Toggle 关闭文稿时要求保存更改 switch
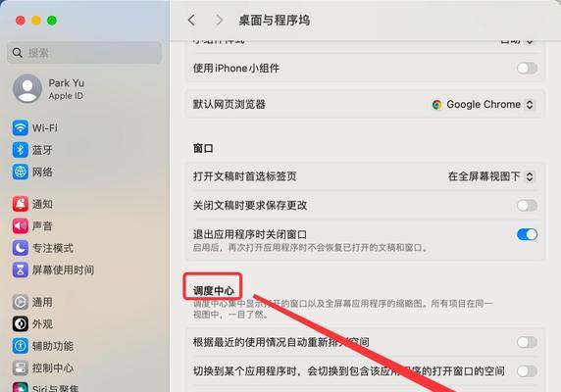This screenshot has height=392, width=561. 527,205
